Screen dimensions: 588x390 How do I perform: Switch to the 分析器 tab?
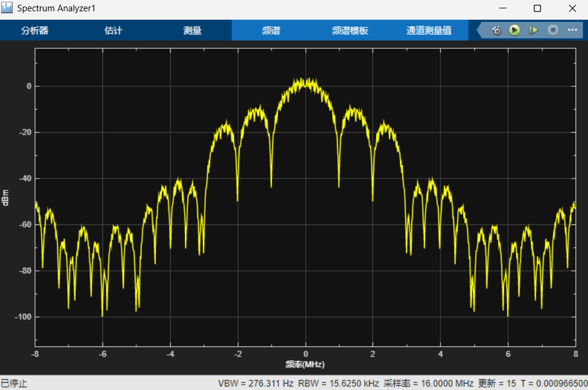pos(35,30)
